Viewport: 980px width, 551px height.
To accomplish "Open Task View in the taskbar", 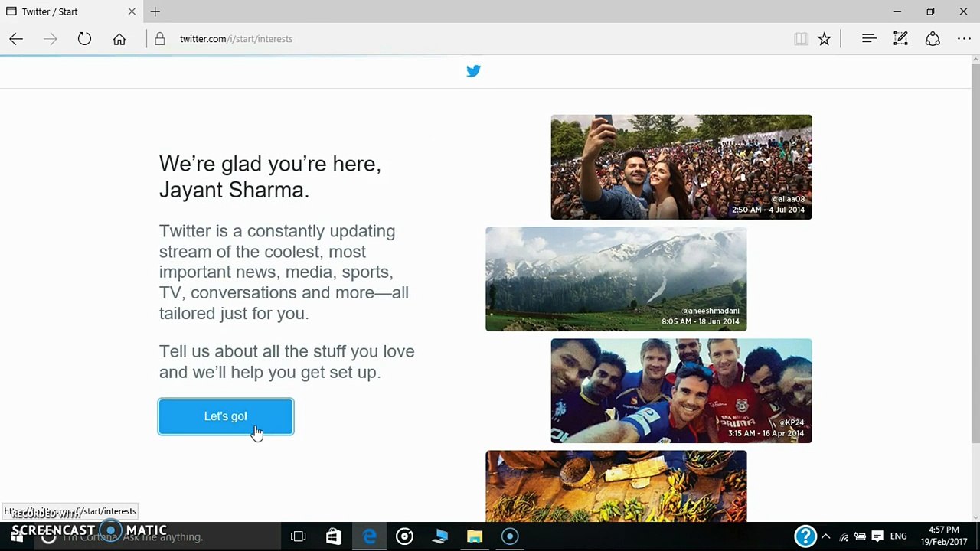I will [299, 536].
